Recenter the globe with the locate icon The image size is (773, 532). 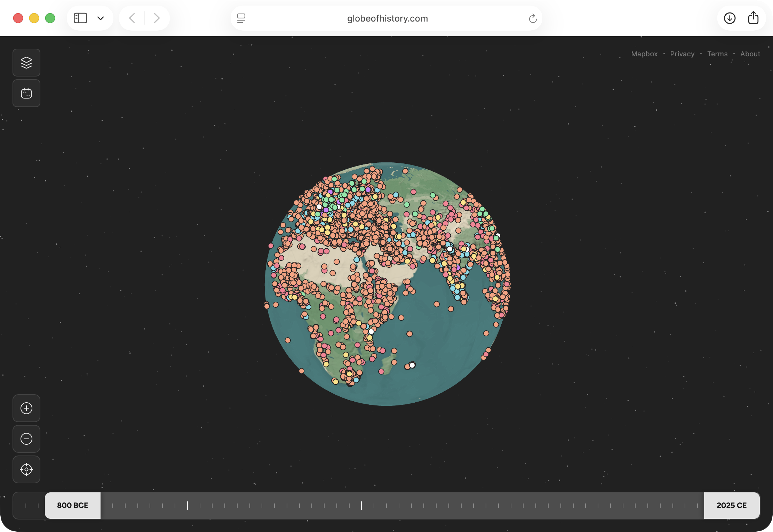[x=26, y=469]
